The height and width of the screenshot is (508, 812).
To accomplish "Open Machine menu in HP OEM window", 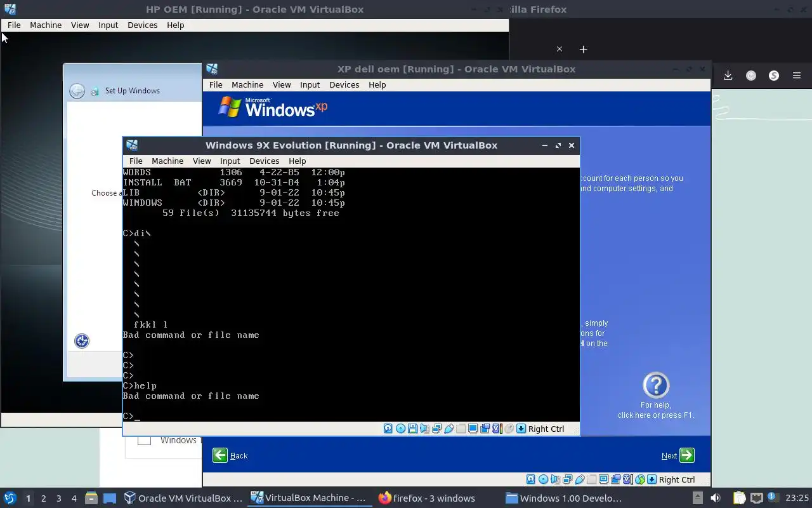I will [46, 25].
